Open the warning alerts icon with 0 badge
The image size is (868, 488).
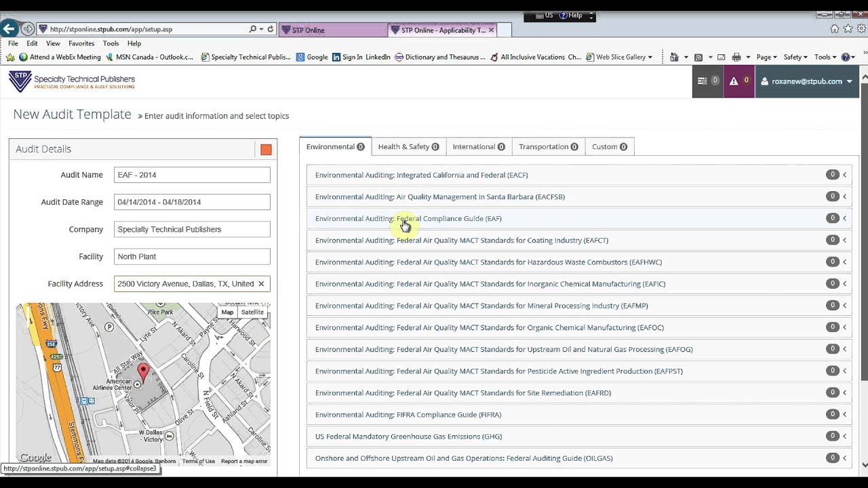(739, 81)
